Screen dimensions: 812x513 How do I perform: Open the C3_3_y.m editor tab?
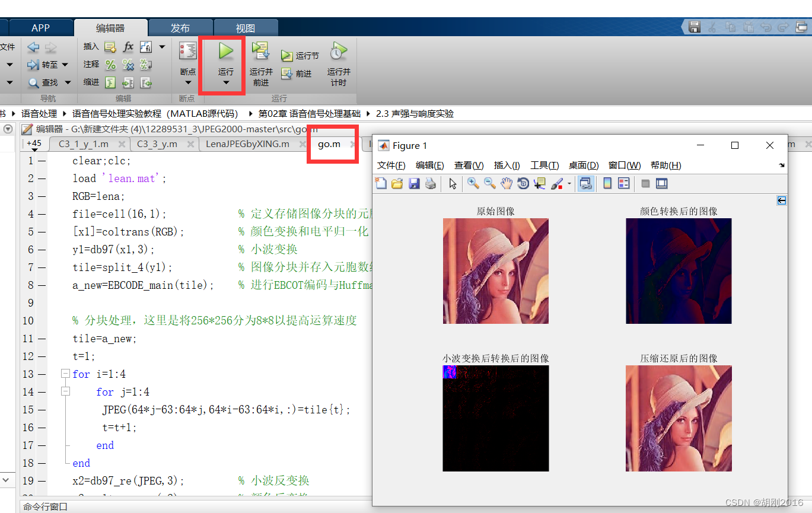pos(157,144)
